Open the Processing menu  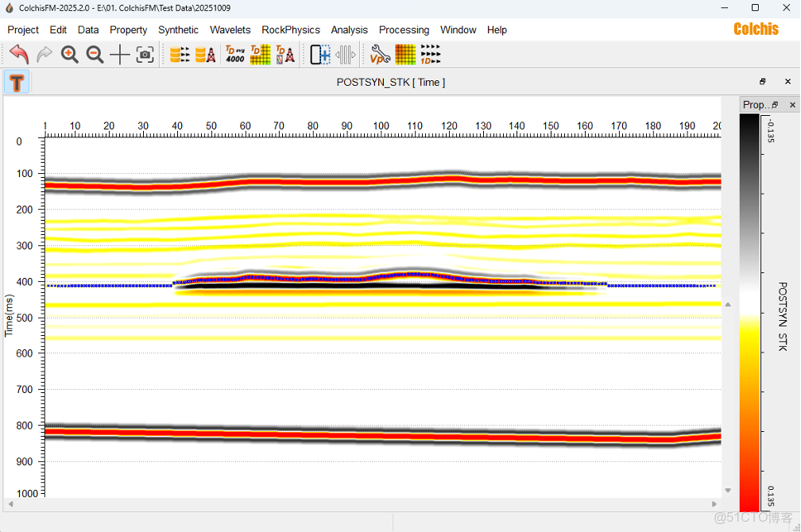point(404,30)
